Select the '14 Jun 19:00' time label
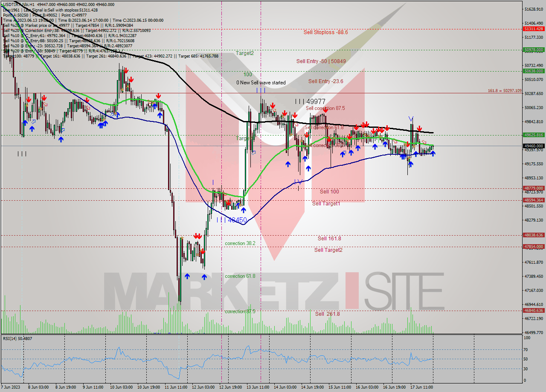Viewport: 546px width, 392px height. pos(312,388)
